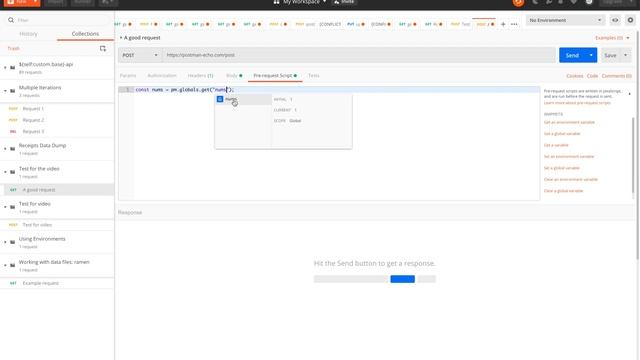
Task: Click the header moon icon
Action: tap(535, 2)
